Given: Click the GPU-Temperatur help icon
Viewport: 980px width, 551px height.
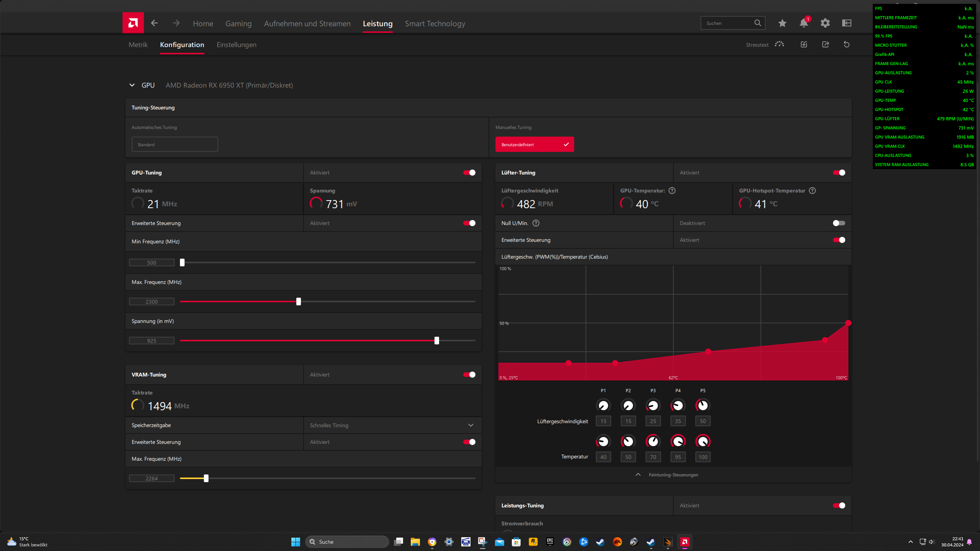Looking at the screenshot, I should 672,191.
